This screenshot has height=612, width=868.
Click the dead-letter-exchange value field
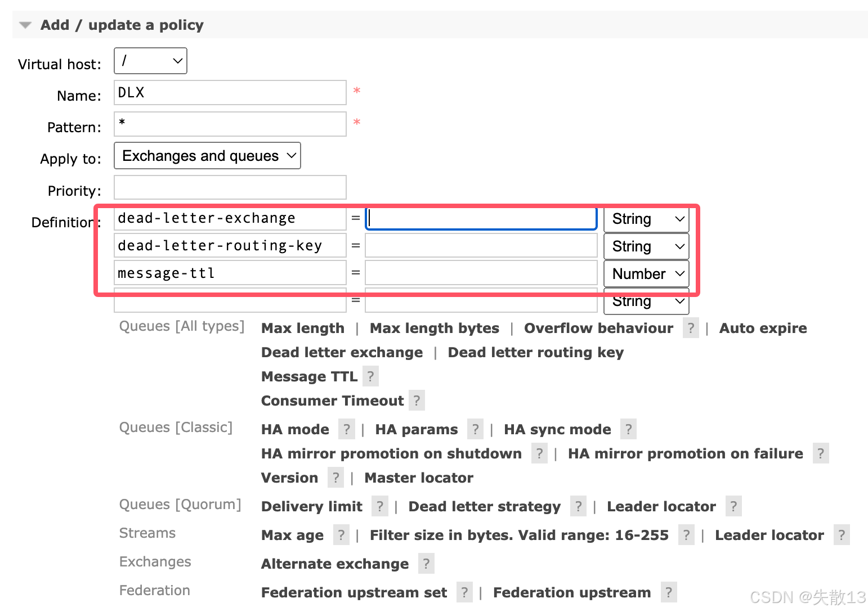(x=481, y=218)
